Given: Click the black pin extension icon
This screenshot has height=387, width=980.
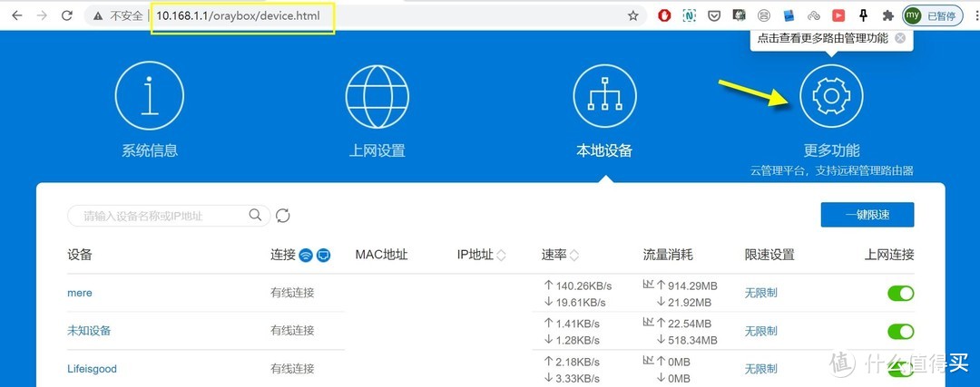Looking at the screenshot, I should coord(863,15).
